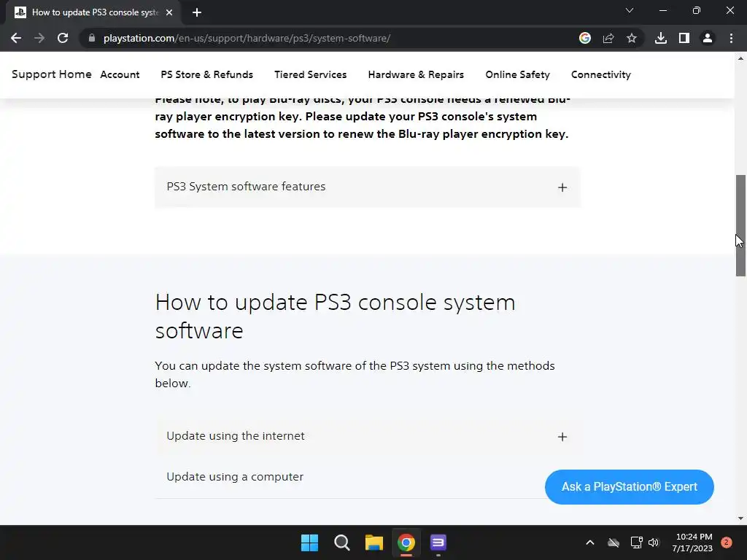Bookmark this page with the star icon
The width and height of the screenshot is (747, 560).
(x=632, y=38)
